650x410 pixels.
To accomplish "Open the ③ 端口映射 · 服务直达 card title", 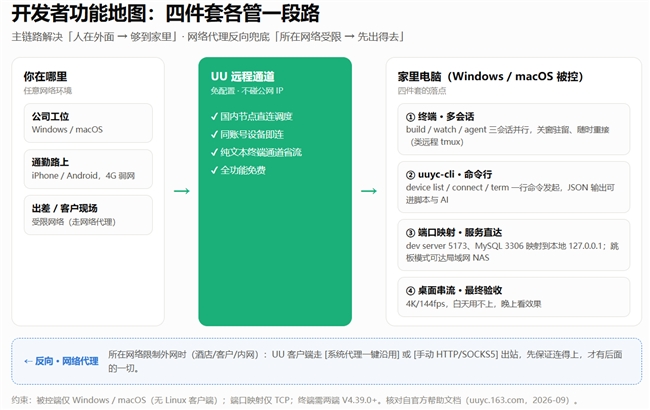I will 454,233.
